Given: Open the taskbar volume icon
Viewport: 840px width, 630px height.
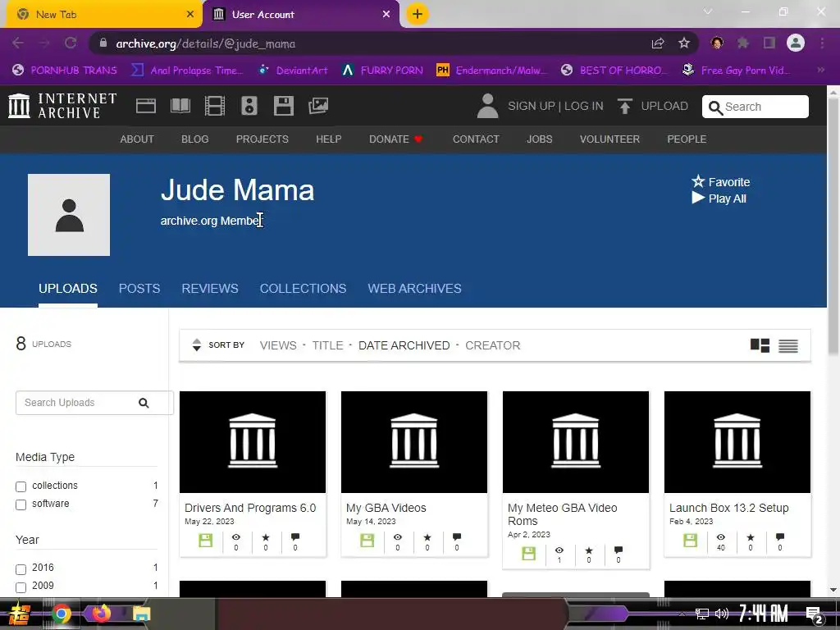Looking at the screenshot, I should click(x=722, y=614).
